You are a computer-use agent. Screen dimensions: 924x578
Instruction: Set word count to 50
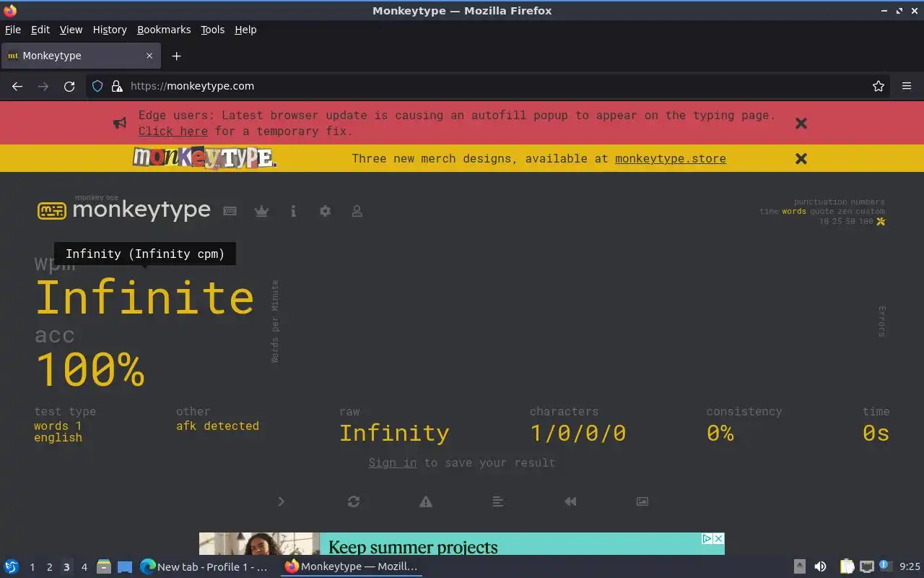[850, 222]
